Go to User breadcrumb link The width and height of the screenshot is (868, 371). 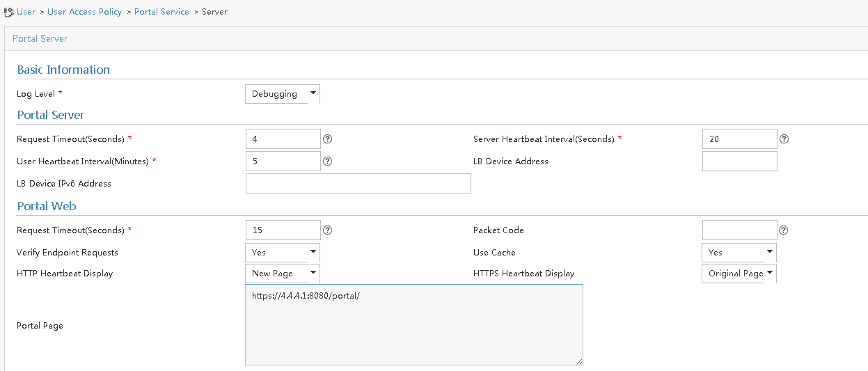click(26, 12)
